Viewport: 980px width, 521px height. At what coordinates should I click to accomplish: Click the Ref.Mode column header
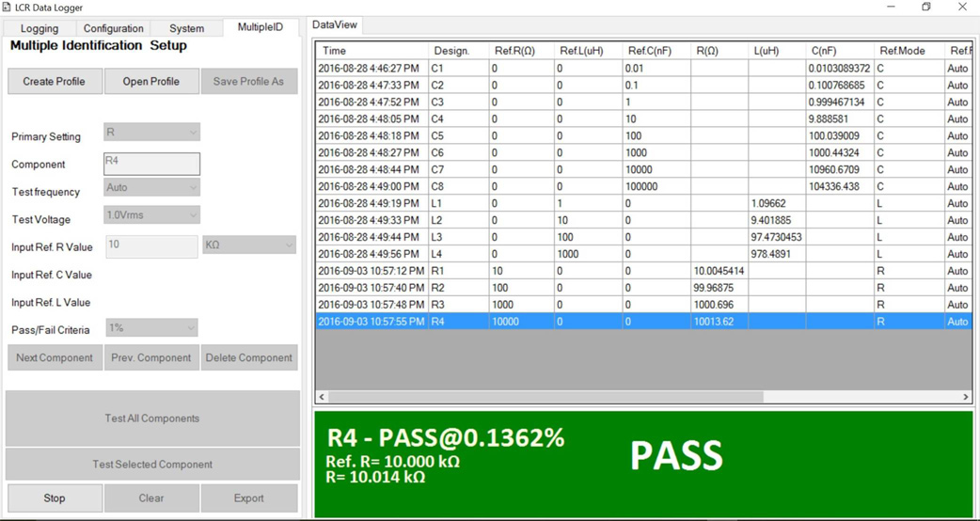[909, 51]
